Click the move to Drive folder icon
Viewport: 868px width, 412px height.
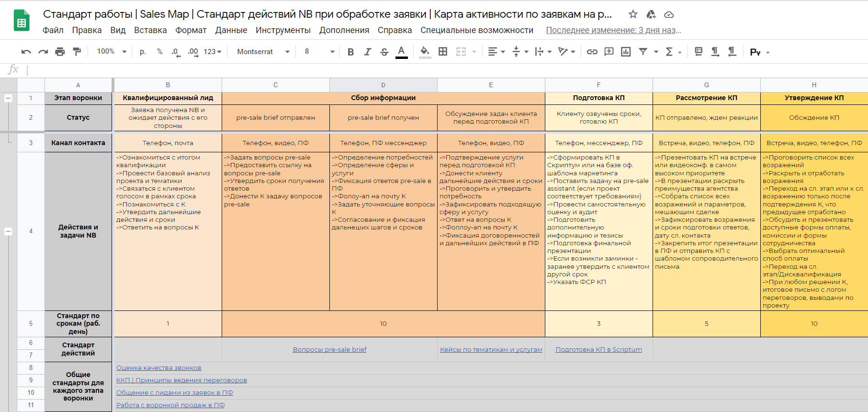coord(651,14)
